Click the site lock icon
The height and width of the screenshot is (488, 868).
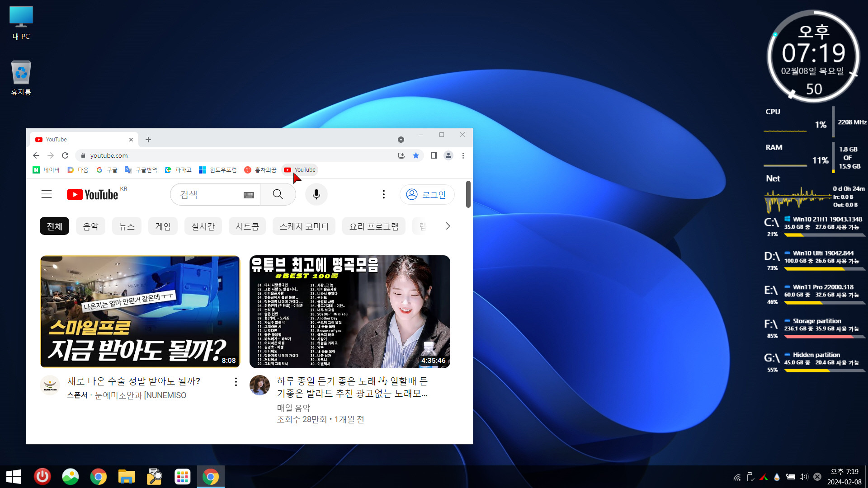coord(83,155)
